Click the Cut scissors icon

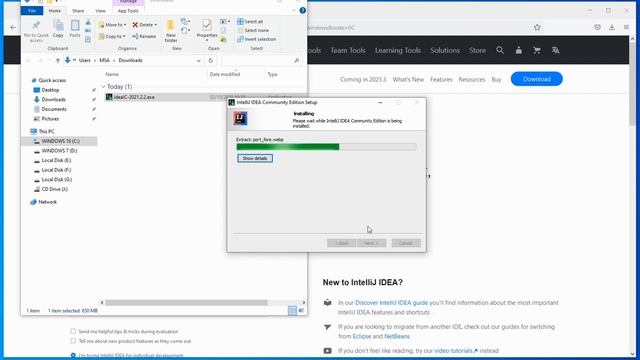point(88,23)
